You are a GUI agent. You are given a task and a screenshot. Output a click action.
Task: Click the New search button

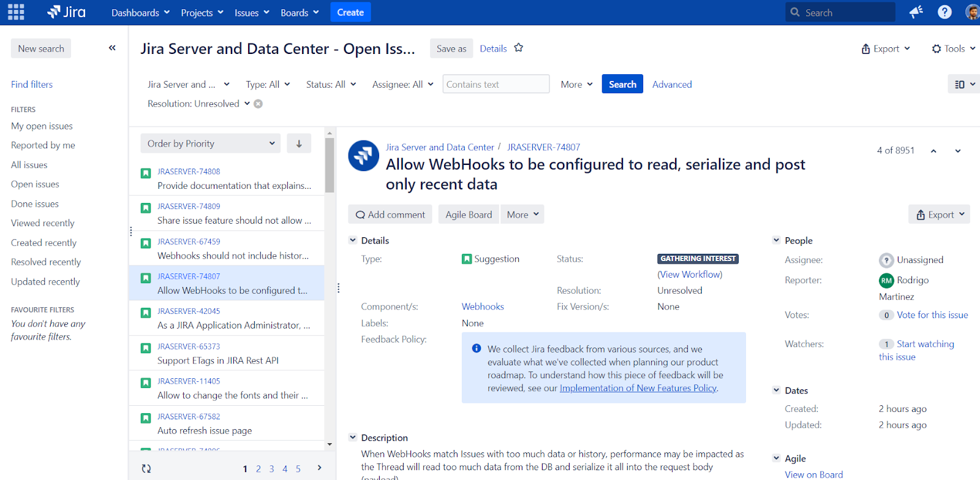tap(41, 48)
